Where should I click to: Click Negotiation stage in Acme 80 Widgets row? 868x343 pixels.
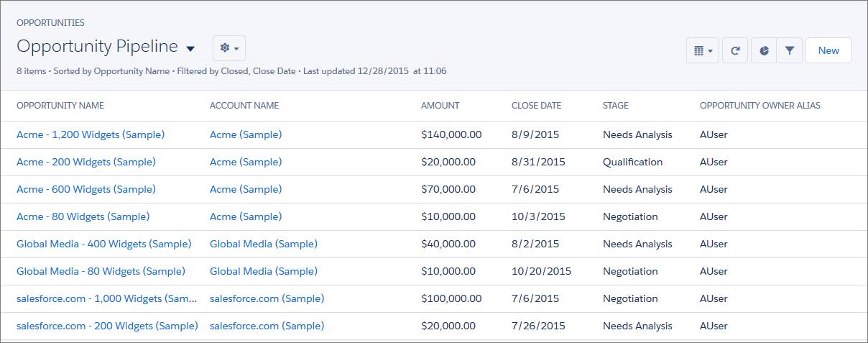[630, 216]
